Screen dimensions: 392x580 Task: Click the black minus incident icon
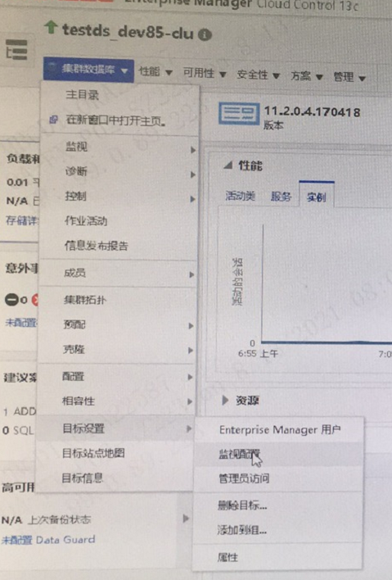(11, 299)
